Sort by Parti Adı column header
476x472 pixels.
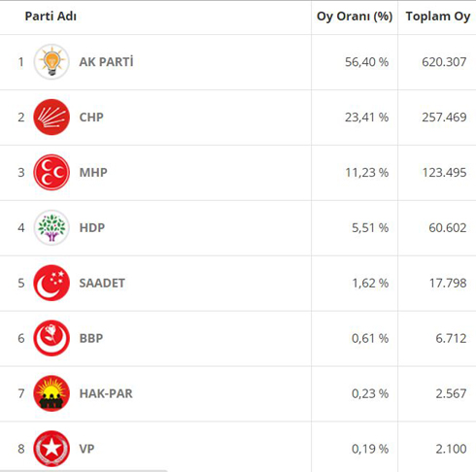click(x=51, y=17)
